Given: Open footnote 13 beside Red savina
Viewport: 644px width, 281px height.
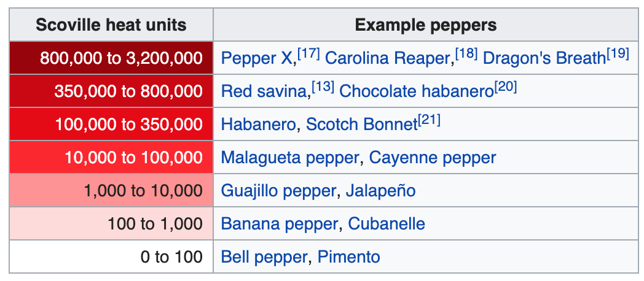Looking at the screenshot, I should (322, 87).
